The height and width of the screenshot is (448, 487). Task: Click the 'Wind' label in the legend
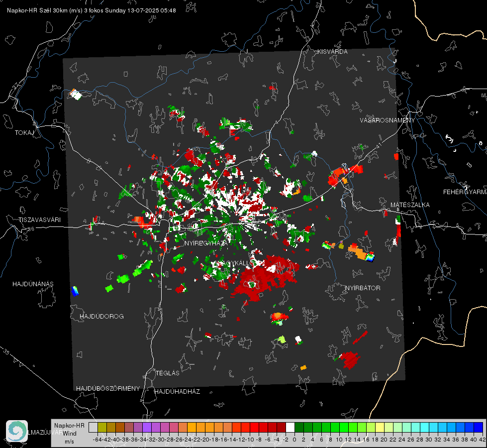69,434
